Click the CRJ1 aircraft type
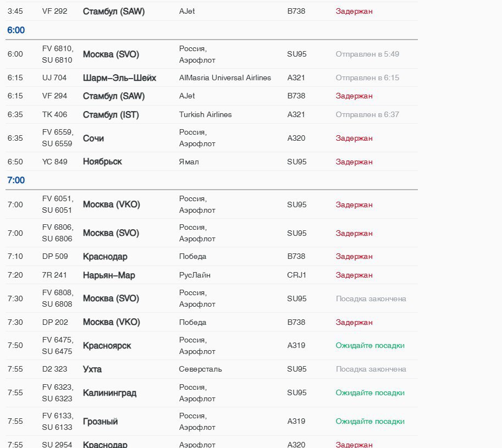 (297, 275)
